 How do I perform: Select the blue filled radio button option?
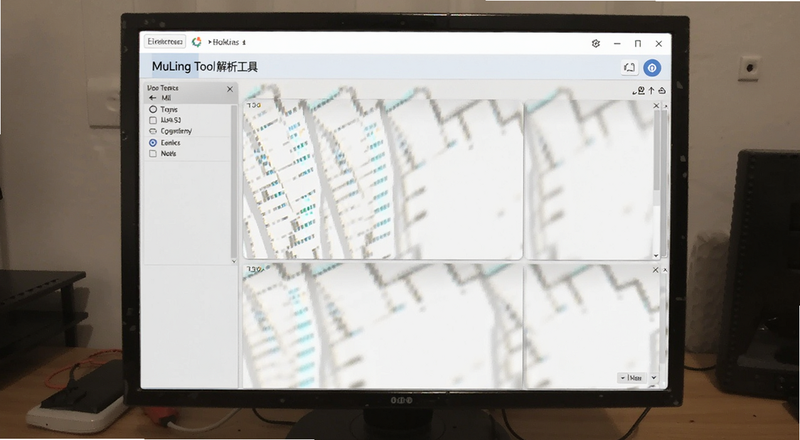(x=153, y=143)
